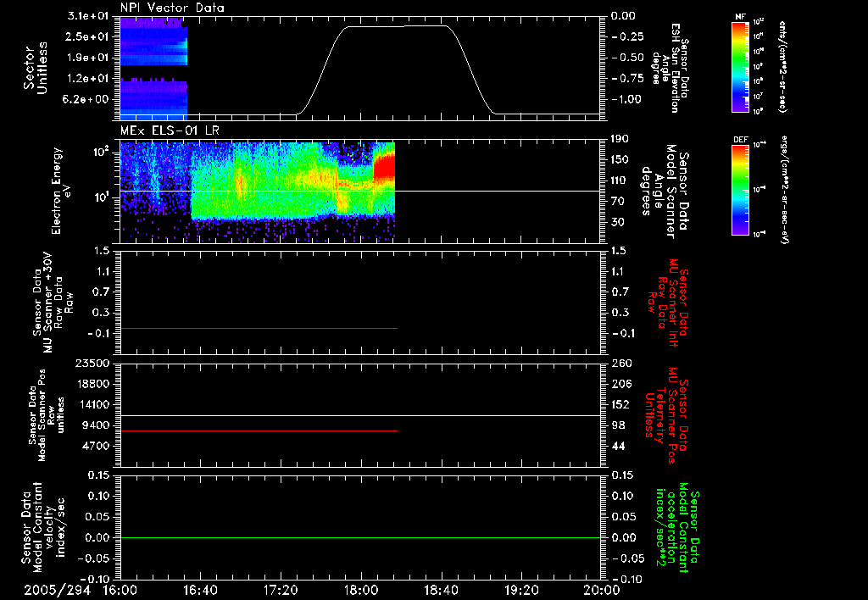The width and height of the screenshot is (868, 600).
Task: Click the '1.2e+01' sector tick value
Action: point(87,79)
